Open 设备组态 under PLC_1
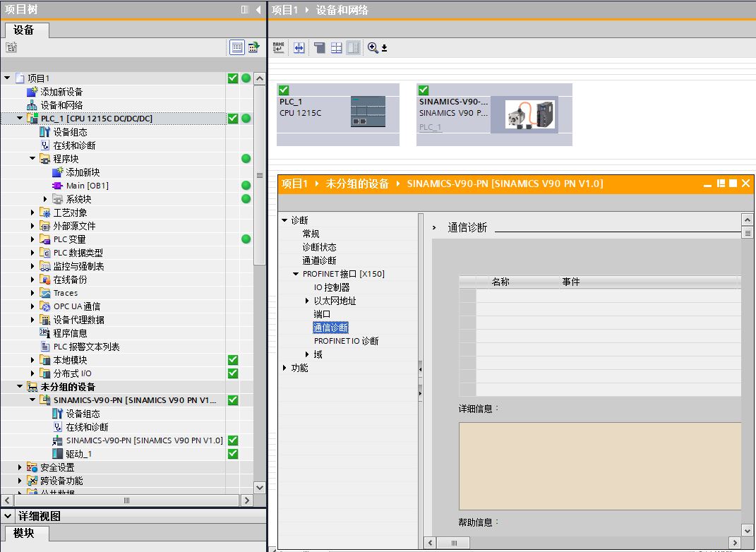The height and width of the screenshot is (552, 756). pos(70,132)
